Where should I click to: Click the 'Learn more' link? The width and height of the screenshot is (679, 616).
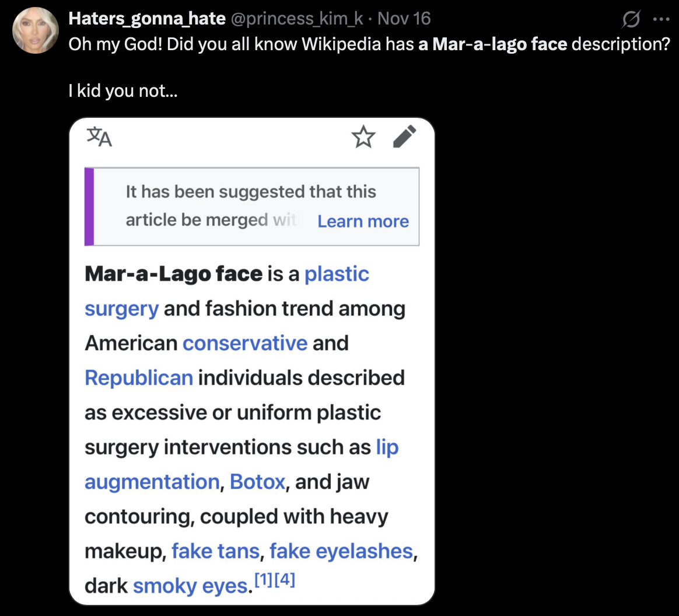tap(363, 222)
